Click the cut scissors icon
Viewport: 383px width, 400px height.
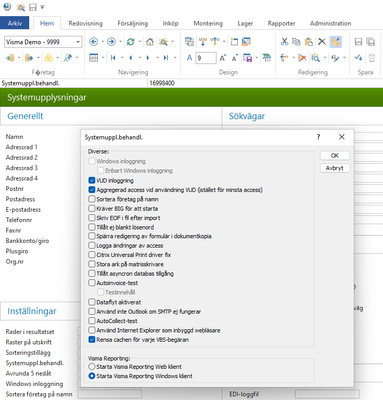click(284, 42)
